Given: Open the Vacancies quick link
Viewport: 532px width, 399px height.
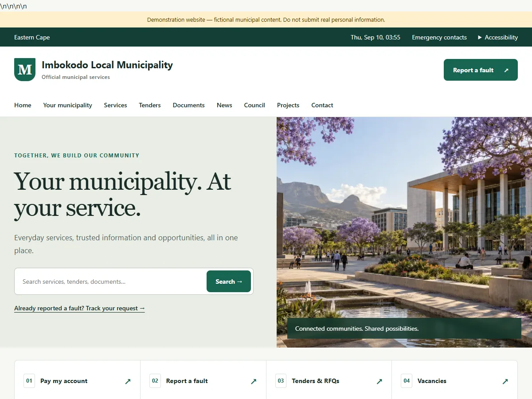Looking at the screenshot, I should click(454, 381).
